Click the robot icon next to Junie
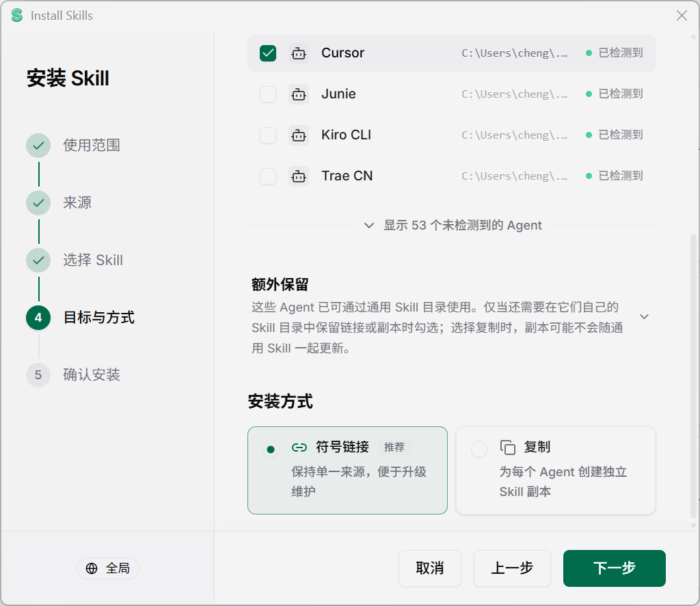Screen dimensions: 700x606 pos(299,94)
